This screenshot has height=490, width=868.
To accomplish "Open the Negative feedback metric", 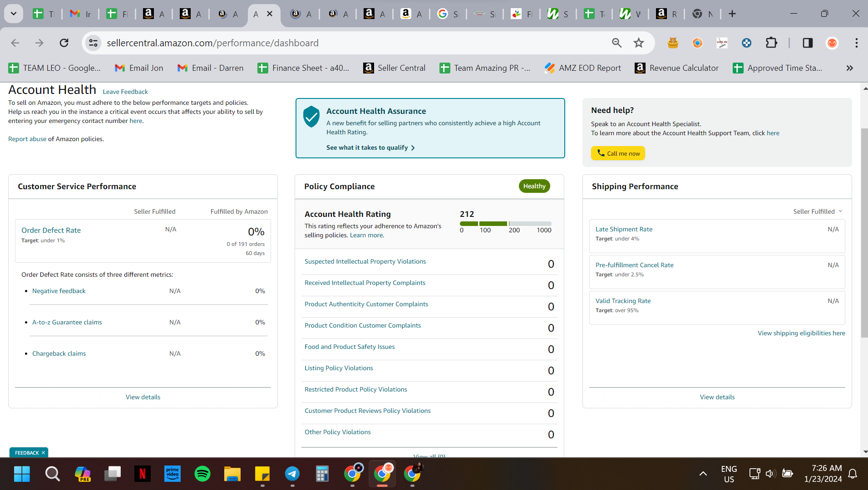I will click(59, 291).
